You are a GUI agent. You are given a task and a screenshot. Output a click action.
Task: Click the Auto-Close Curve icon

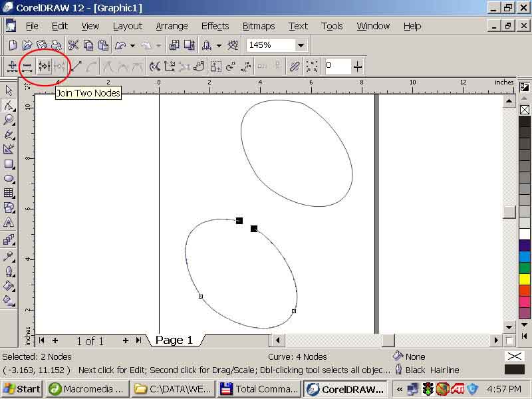click(x=199, y=66)
